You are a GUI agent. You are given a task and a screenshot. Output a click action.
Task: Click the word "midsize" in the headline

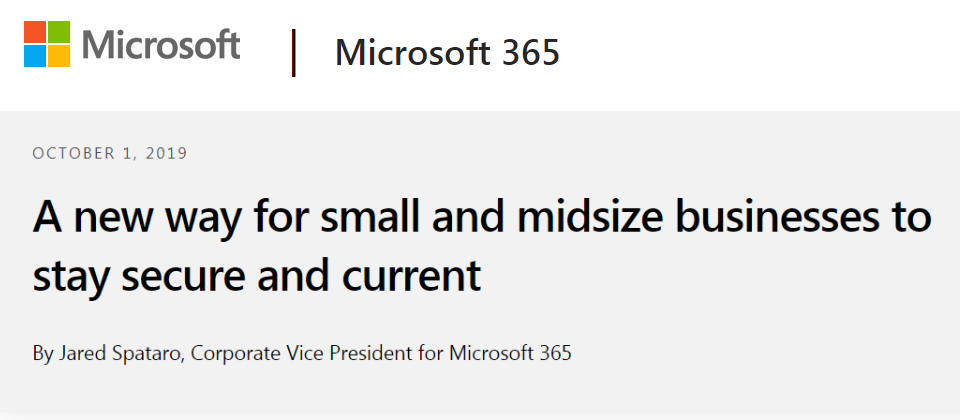point(590,216)
